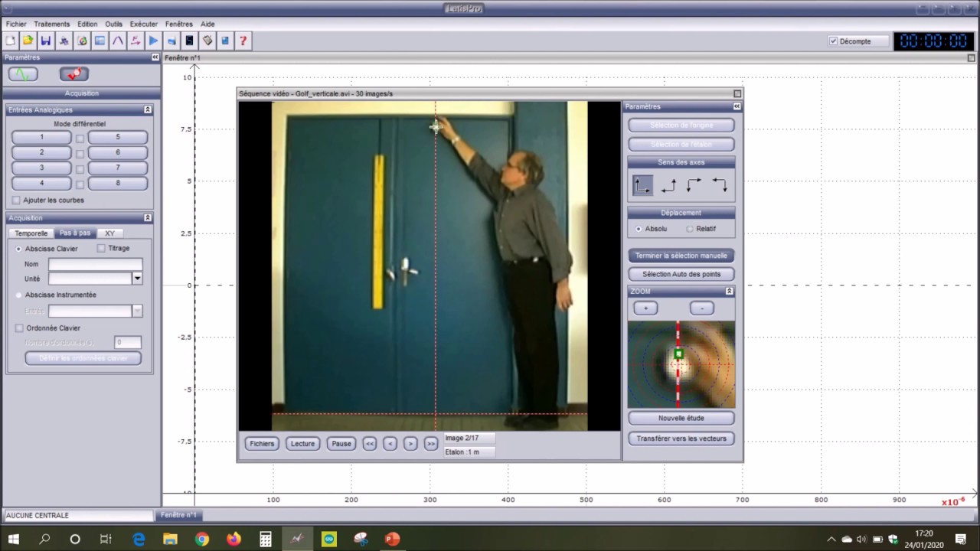Image resolution: width=980 pixels, height=551 pixels.
Task: Choose axes orientation up and left
Action: [x=668, y=185]
